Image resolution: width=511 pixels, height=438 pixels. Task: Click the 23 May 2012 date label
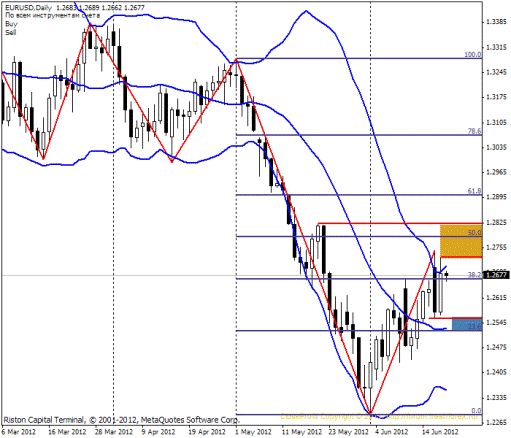point(349,432)
